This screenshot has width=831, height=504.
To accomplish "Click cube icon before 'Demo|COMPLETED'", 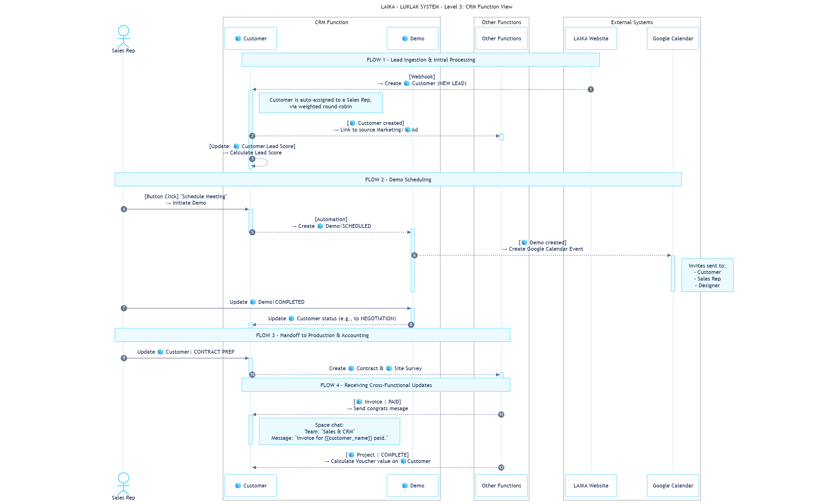I will click(253, 302).
